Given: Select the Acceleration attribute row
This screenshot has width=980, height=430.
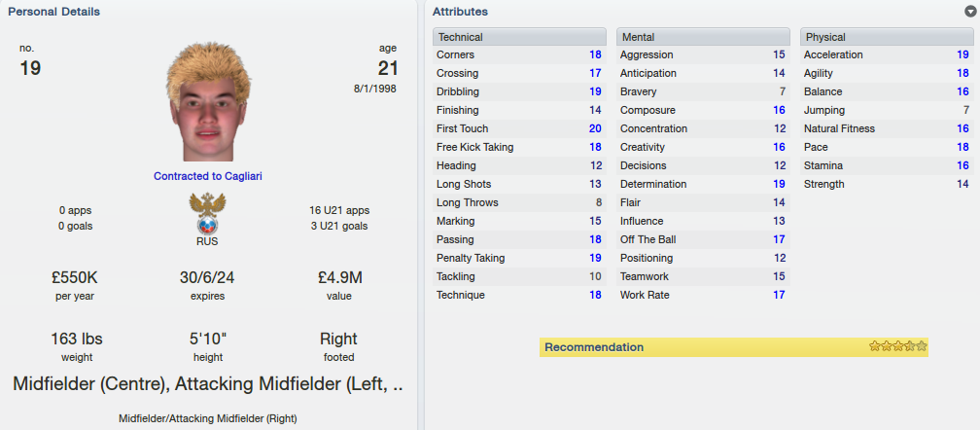Looking at the screenshot, I should 887,55.
